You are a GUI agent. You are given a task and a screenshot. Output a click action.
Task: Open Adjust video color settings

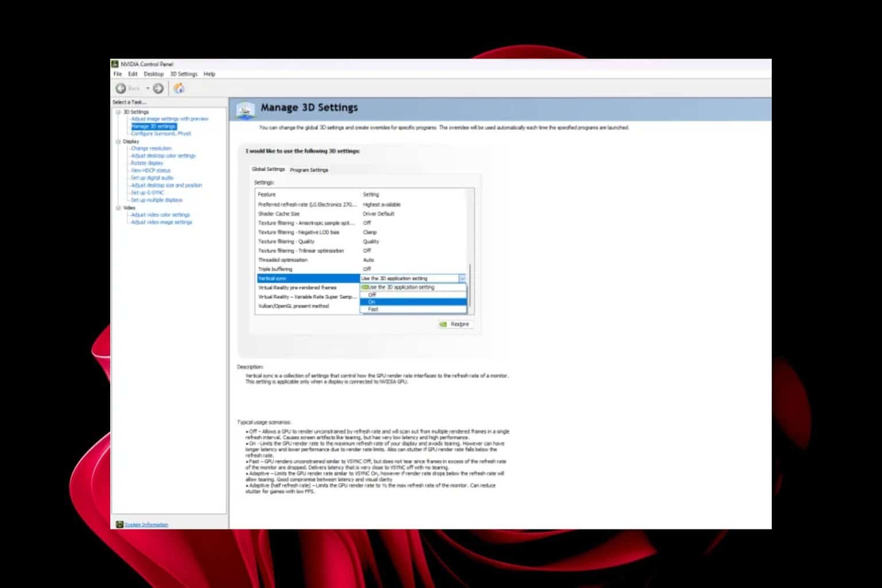coord(160,215)
